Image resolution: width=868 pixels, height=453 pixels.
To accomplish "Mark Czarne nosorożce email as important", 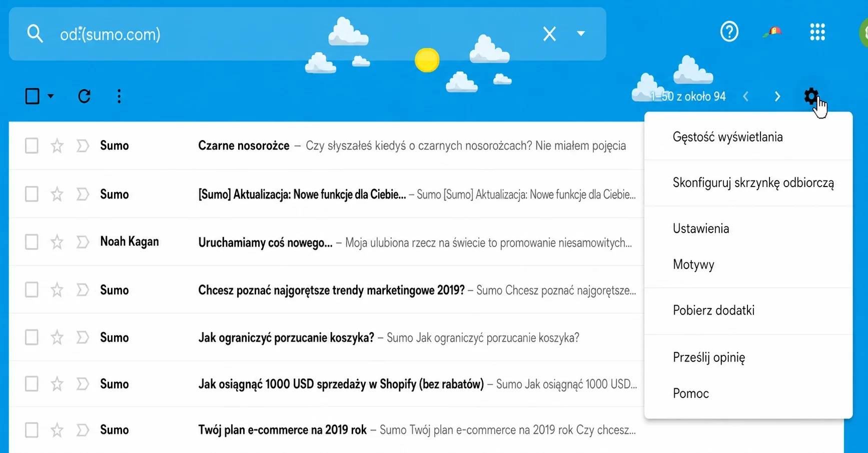I will (83, 145).
